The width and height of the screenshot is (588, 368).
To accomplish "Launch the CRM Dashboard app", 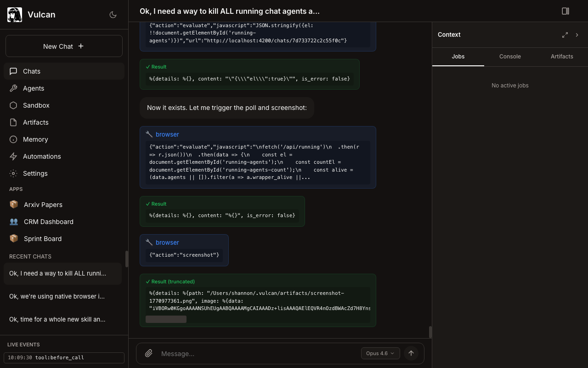I will click(48, 222).
